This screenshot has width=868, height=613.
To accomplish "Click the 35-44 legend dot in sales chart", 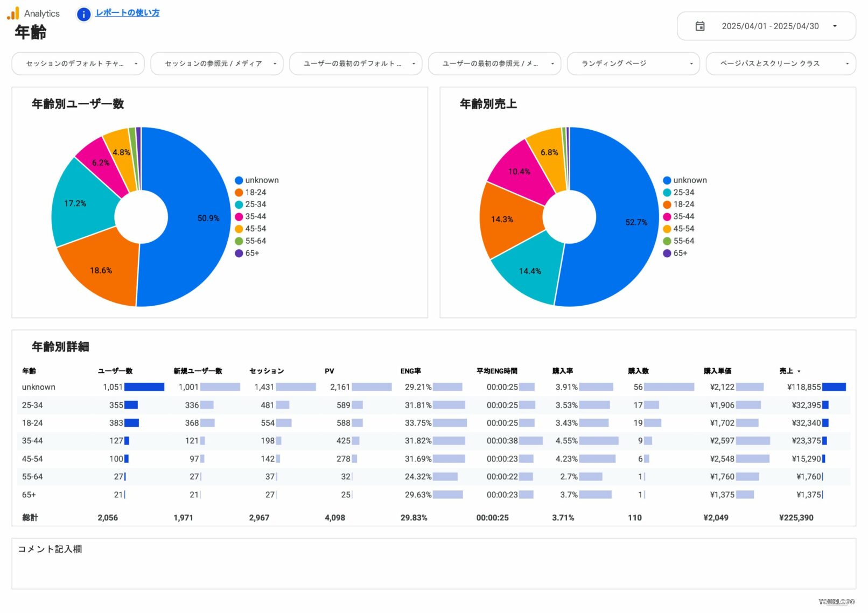I will click(x=667, y=217).
